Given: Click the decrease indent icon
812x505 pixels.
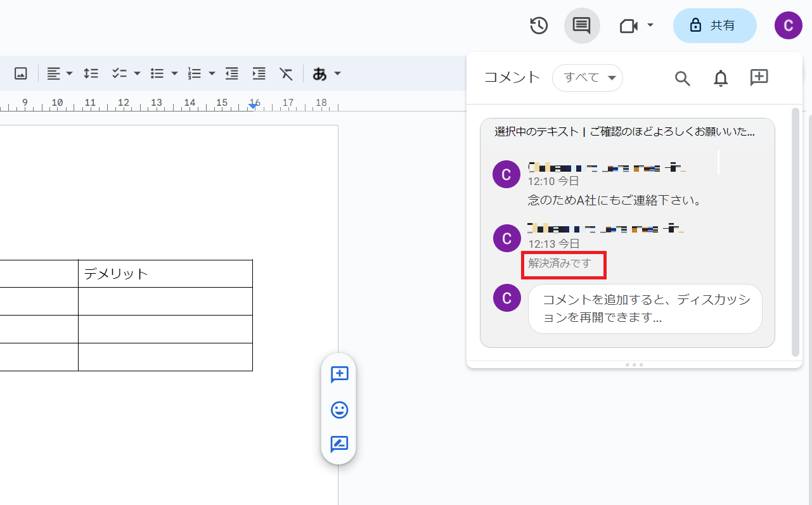Looking at the screenshot, I should (232, 74).
